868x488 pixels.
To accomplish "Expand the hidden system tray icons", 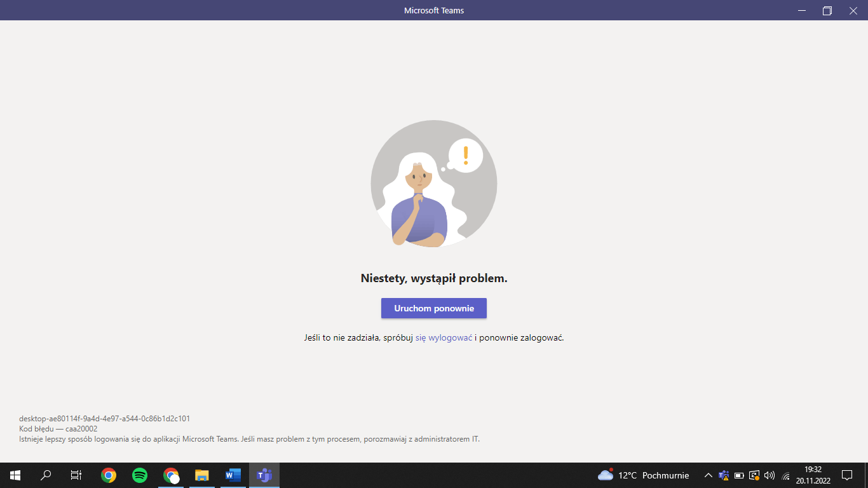I will pos(709,475).
